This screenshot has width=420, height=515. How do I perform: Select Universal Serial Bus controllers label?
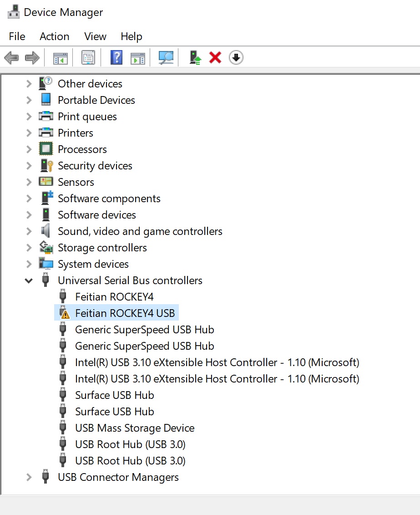point(130,280)
